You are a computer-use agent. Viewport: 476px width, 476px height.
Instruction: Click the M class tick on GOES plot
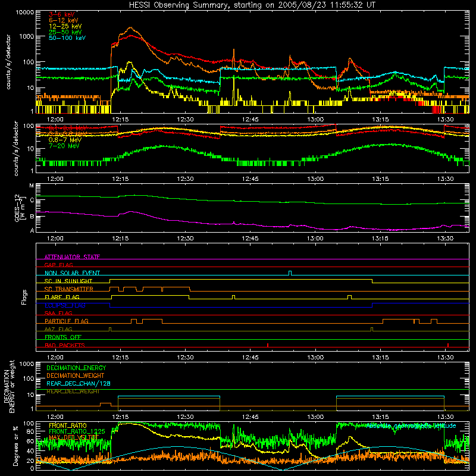pyautogui.click(x=32, y=186)
